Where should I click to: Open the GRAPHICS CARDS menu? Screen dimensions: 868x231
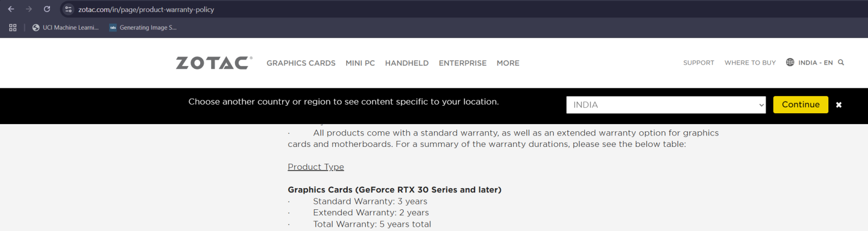301,63
